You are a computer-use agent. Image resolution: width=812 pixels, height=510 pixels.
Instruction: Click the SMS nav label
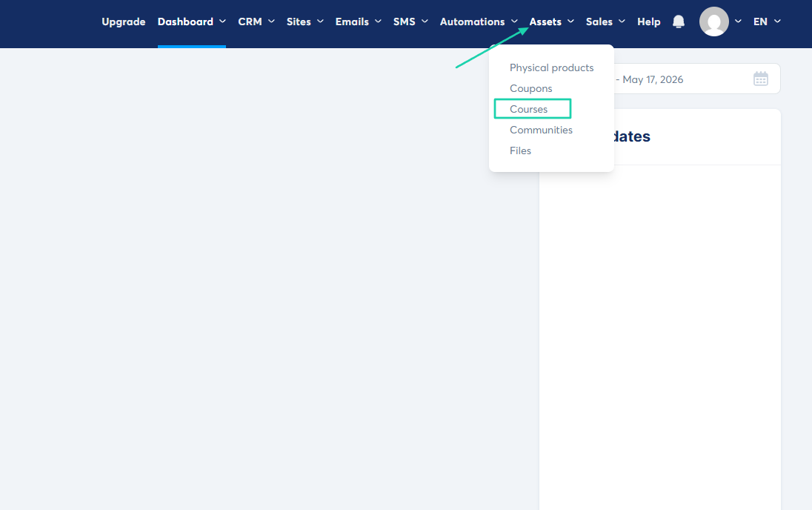point(405,21)
